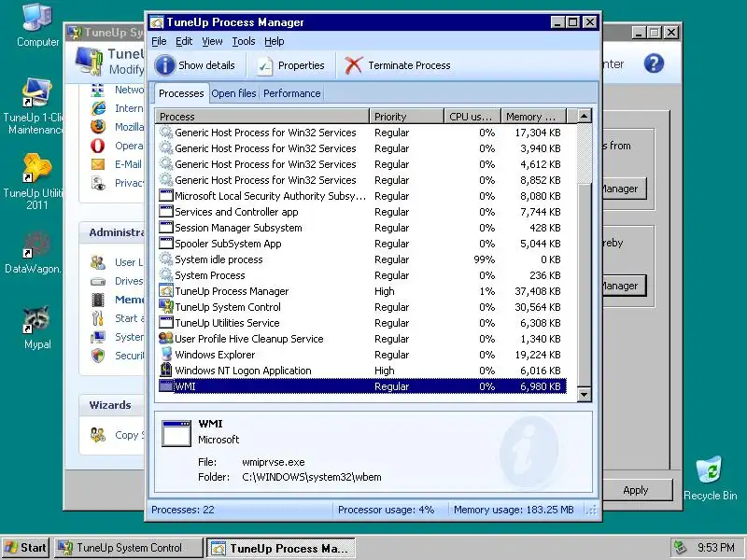The height and width of the screenshot is (560, 747).
Task: Click the Microsoft Local Security Authority icon
Action: click(x=166, y=196)
